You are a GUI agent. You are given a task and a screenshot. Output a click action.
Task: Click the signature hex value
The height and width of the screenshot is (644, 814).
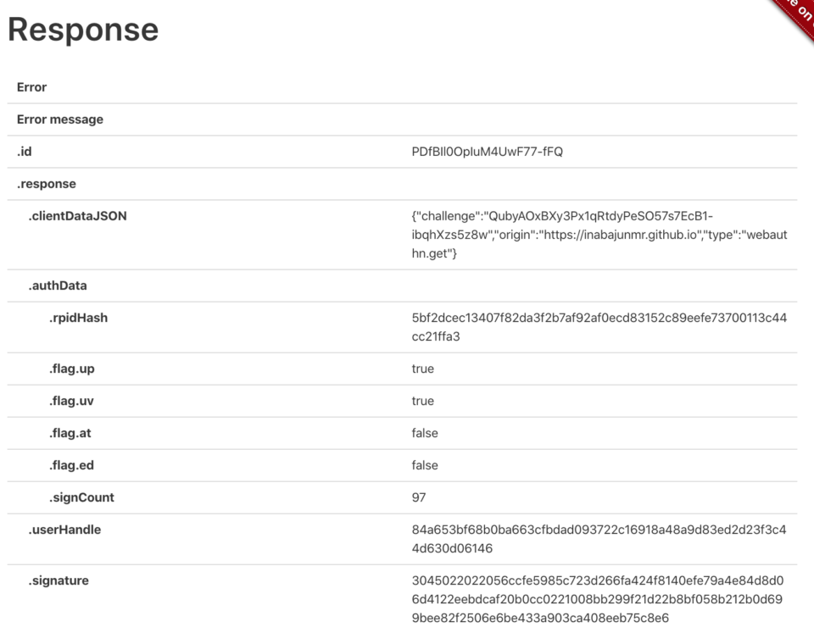(598, 599)
